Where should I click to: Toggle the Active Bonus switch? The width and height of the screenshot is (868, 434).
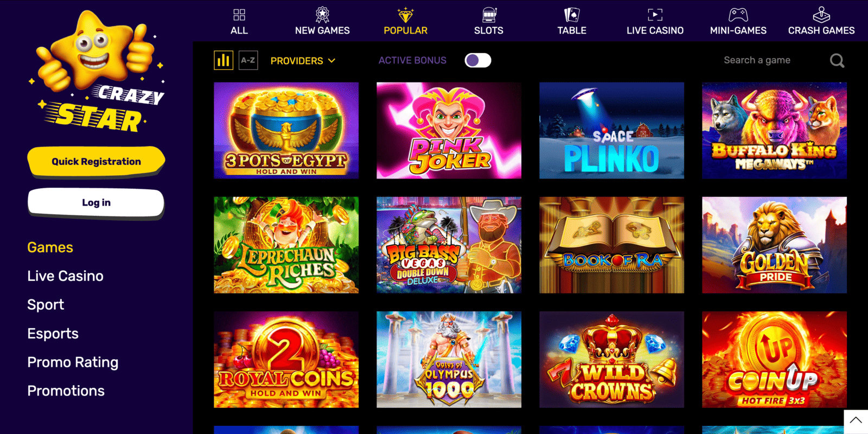478,60
